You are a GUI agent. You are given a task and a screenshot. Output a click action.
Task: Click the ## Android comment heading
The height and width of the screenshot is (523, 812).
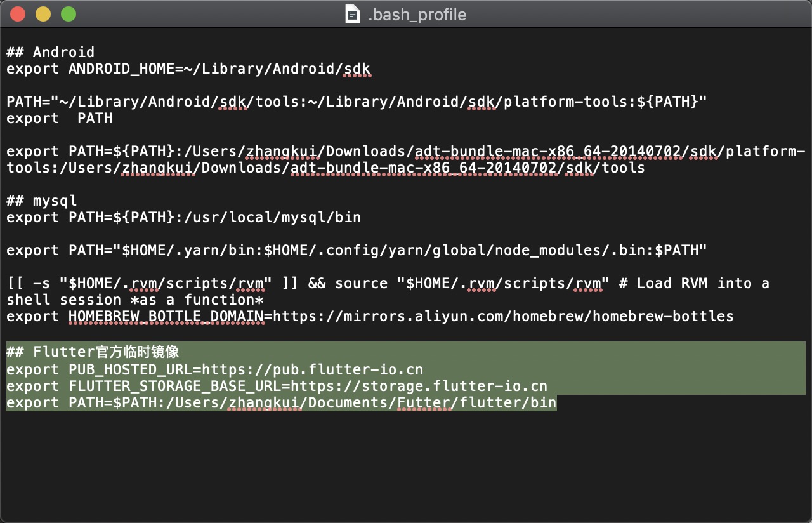[x=49, y=52]
